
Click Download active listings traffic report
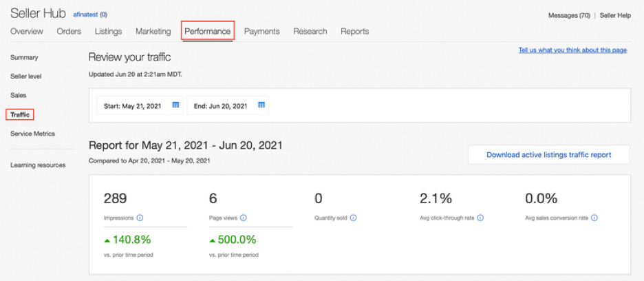pos(549,155)
